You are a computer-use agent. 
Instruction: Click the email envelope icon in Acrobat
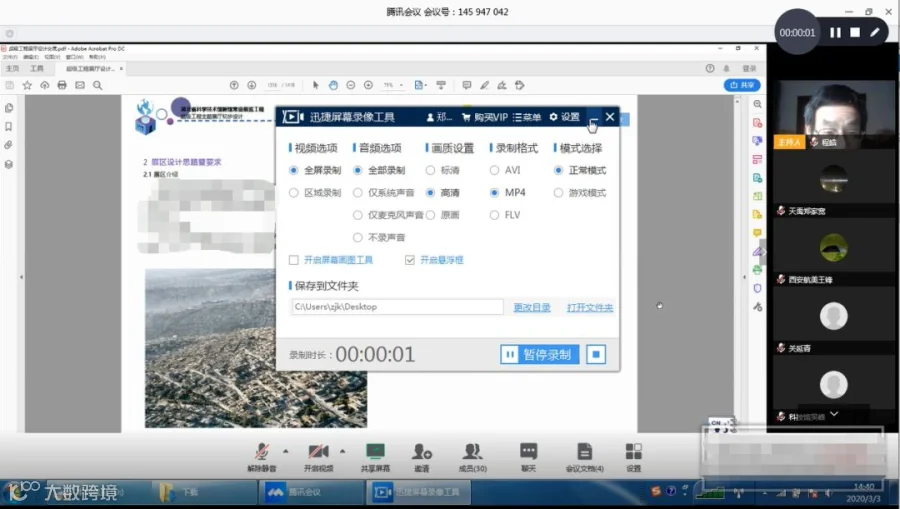[x=80, y=86]
